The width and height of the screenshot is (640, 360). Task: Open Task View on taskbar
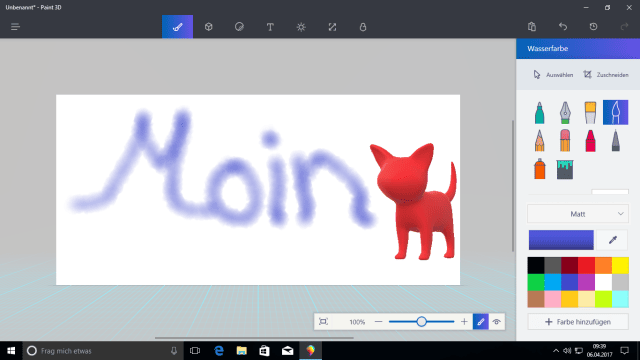coord(195,351)
